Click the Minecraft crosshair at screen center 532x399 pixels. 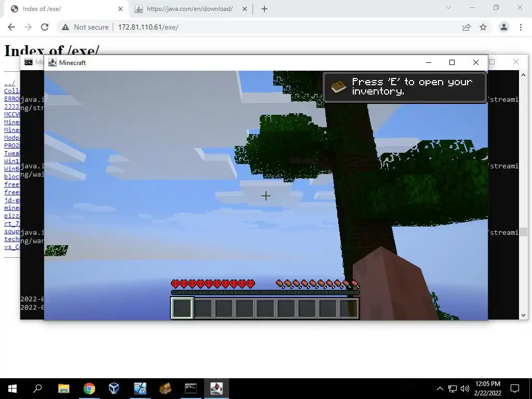(265, 196)
